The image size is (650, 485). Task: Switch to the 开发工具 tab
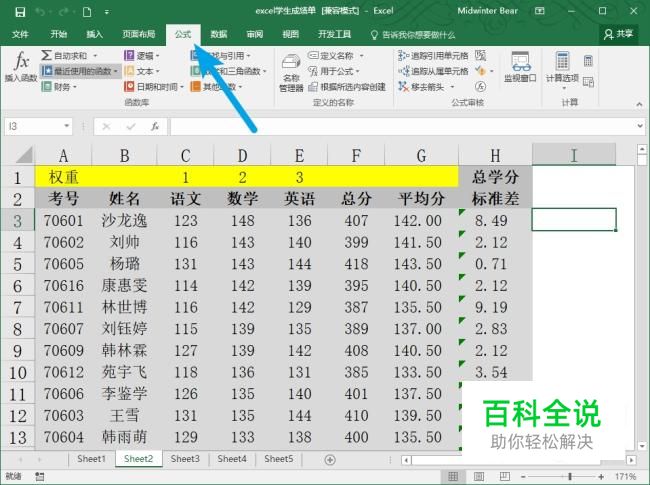pos(334,34)
